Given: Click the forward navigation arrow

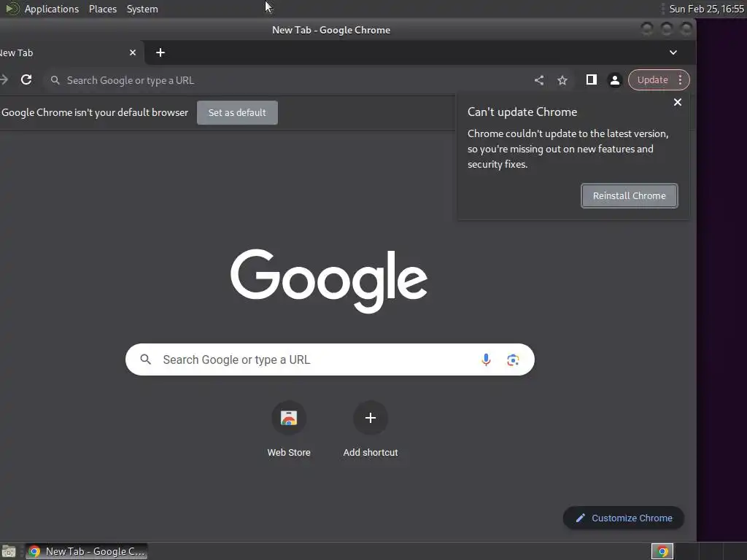Looking at the screenshot, I should coord(4,80).
